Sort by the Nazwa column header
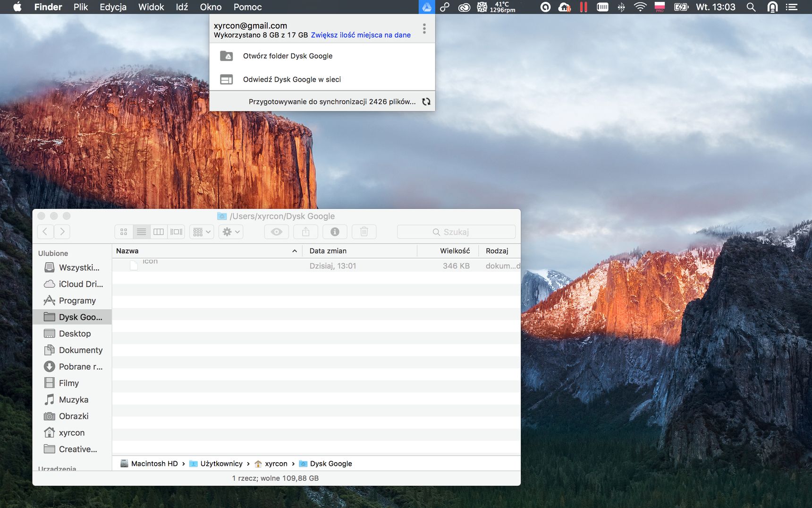This screenshot has height=508, width=812. [207, 251]
